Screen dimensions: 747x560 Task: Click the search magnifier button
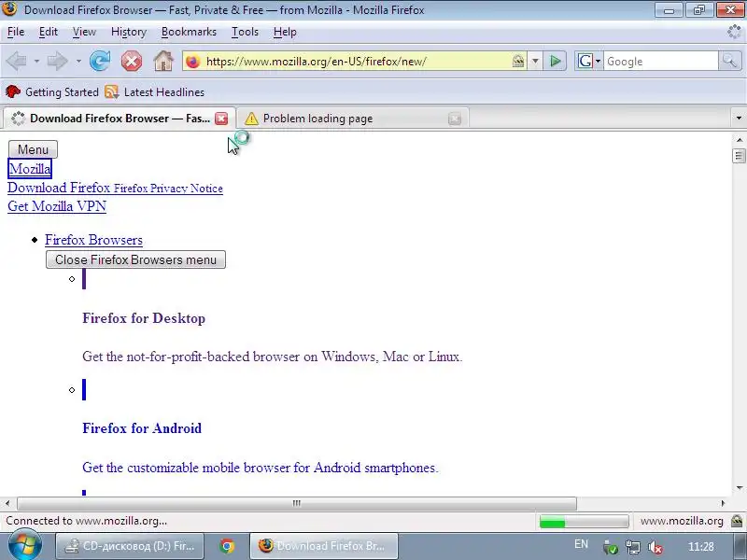(729, 61)
